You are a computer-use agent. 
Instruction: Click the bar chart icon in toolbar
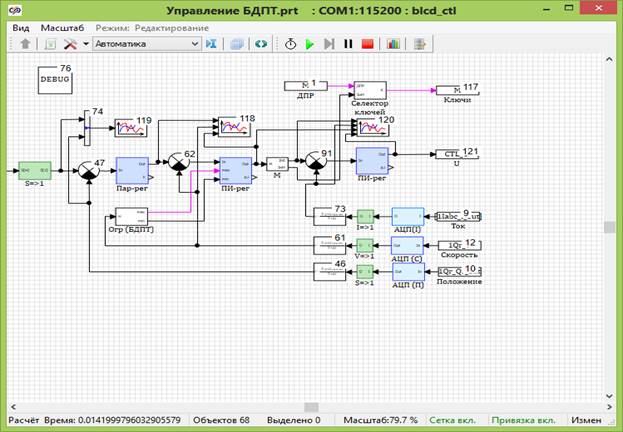point(393,44)
